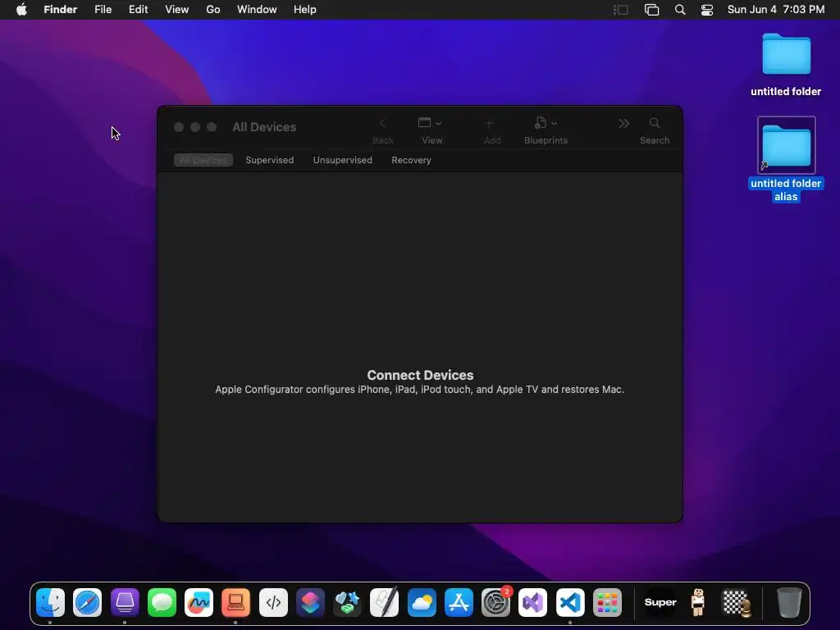Open Apple Configurator in the Dock
Image resolution: width=840 pixels, height=630 pixels.
[x=125, y=603]
